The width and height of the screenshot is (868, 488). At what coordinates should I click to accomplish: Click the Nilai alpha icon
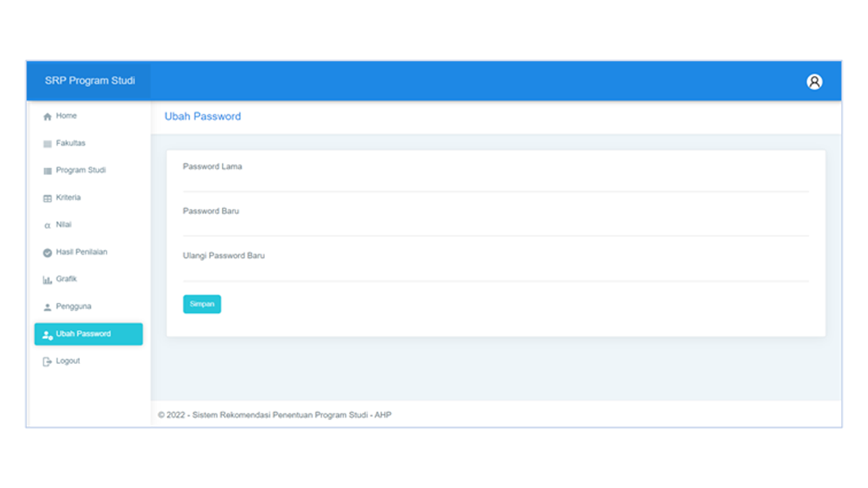47,225
